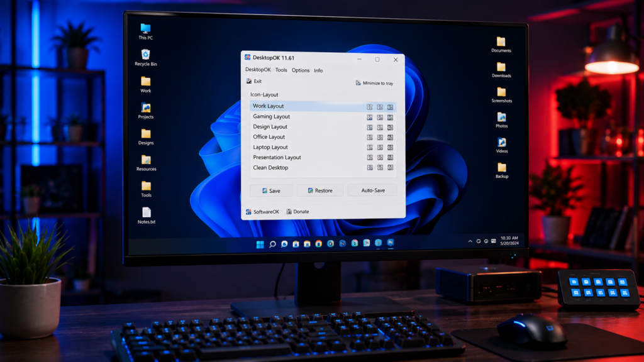The height and width of the screenshot is (362, 644).
Task: Select the Photos desktop icon
Action: pyautogui.click(x=501, y=120)
